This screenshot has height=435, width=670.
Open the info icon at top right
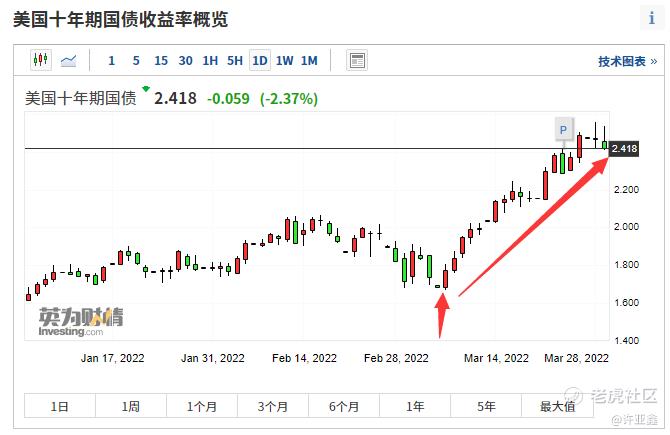tap(651, 18)
